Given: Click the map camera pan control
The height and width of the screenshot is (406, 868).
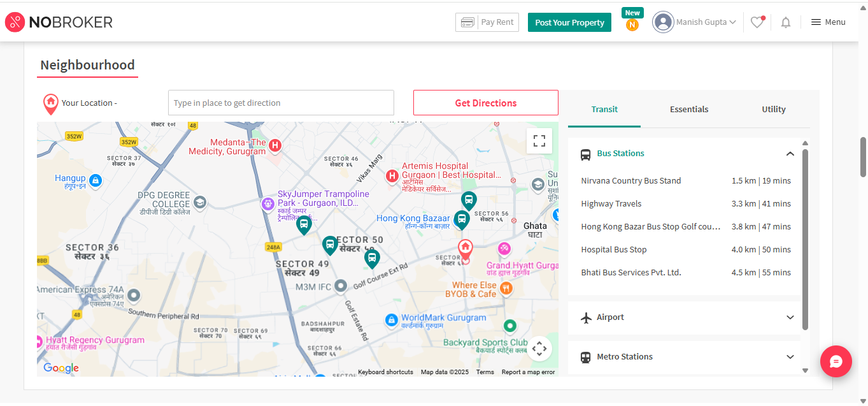Looking at the screenshot, I should pos(539,348).
